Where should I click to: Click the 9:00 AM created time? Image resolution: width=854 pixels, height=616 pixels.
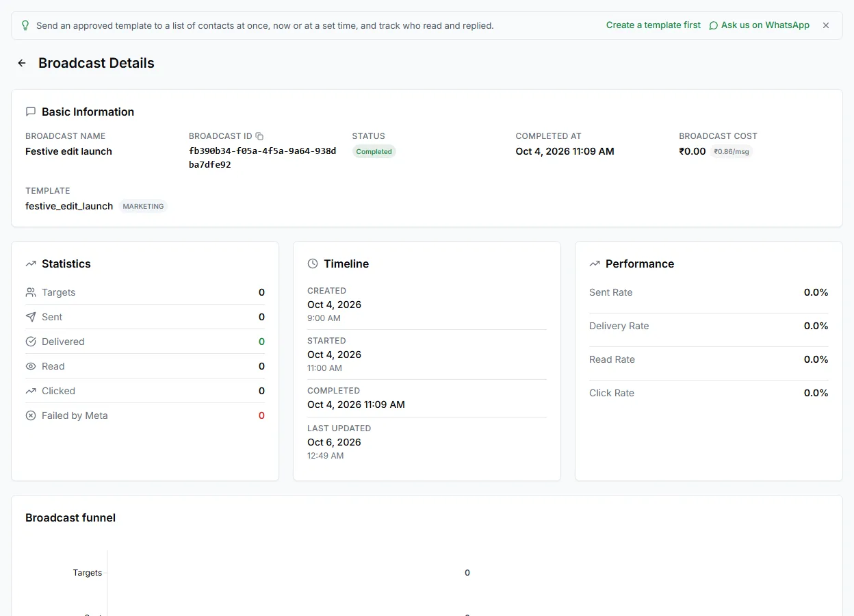point(324,318)
